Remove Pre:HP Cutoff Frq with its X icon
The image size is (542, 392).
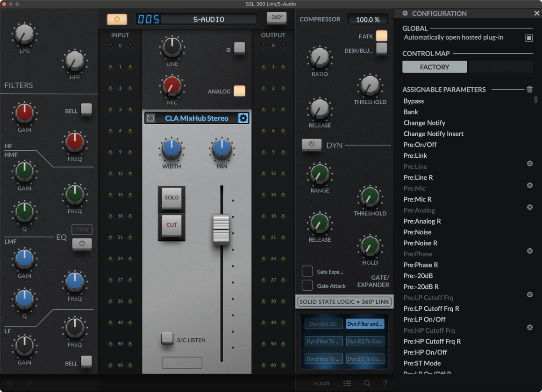coord(530,327)
